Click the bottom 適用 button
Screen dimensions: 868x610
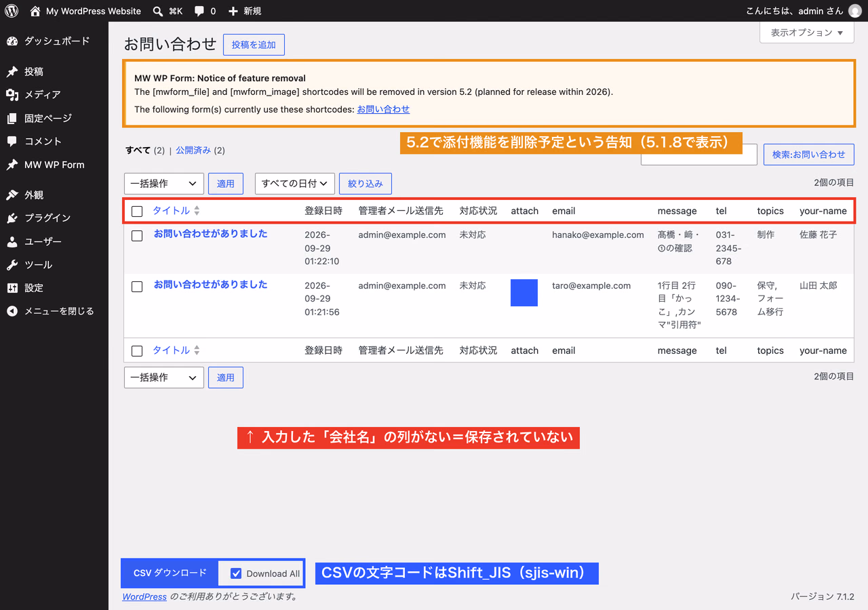[226, 378]
